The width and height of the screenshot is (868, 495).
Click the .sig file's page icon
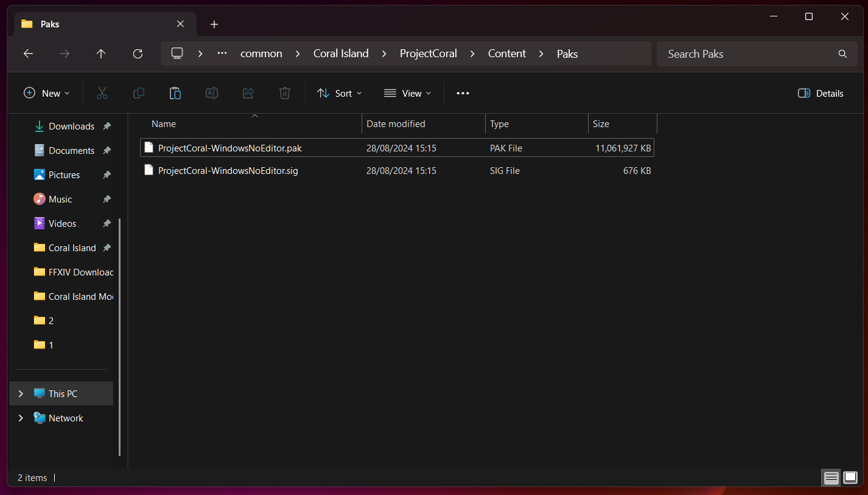(x=149, y=170)
